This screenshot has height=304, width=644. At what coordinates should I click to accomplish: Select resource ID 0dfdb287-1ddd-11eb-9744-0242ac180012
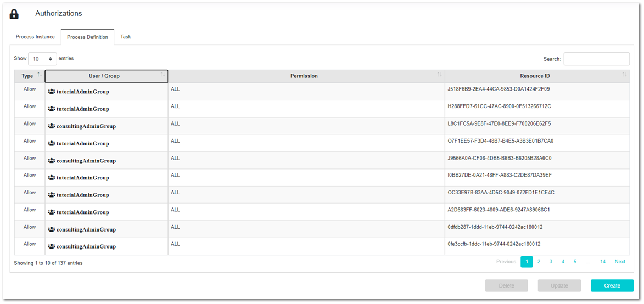coord(495,227)
